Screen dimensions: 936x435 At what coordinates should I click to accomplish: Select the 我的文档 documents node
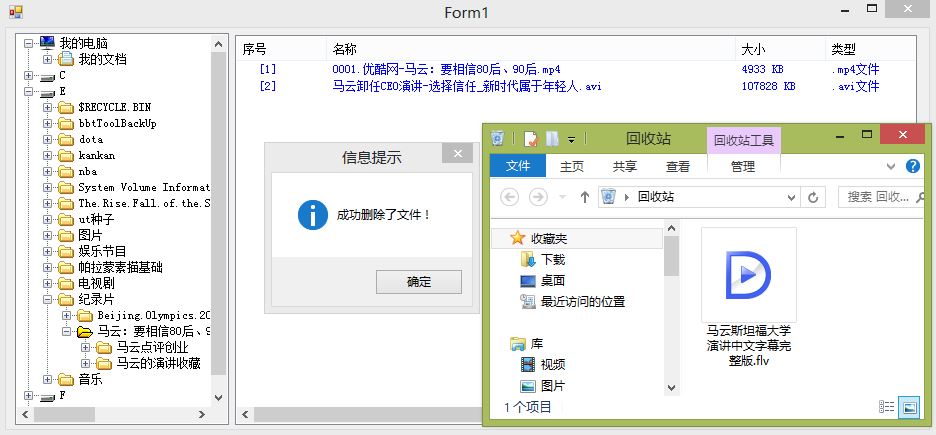(x=102, y=59)
